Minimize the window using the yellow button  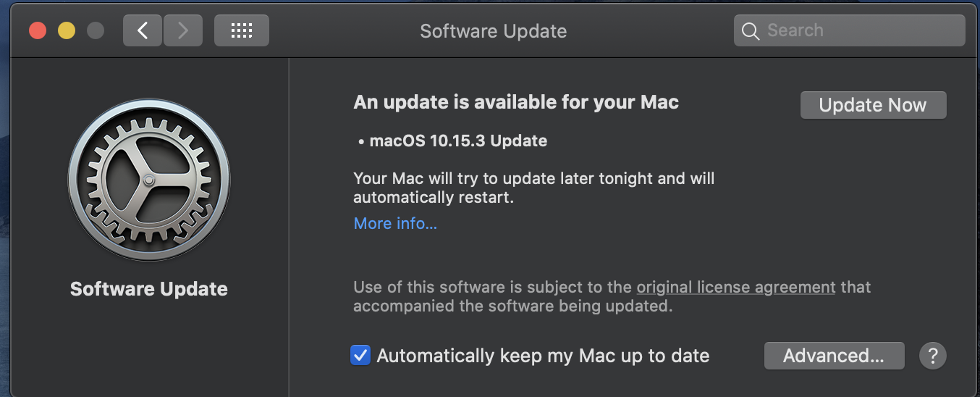(67, 30)
